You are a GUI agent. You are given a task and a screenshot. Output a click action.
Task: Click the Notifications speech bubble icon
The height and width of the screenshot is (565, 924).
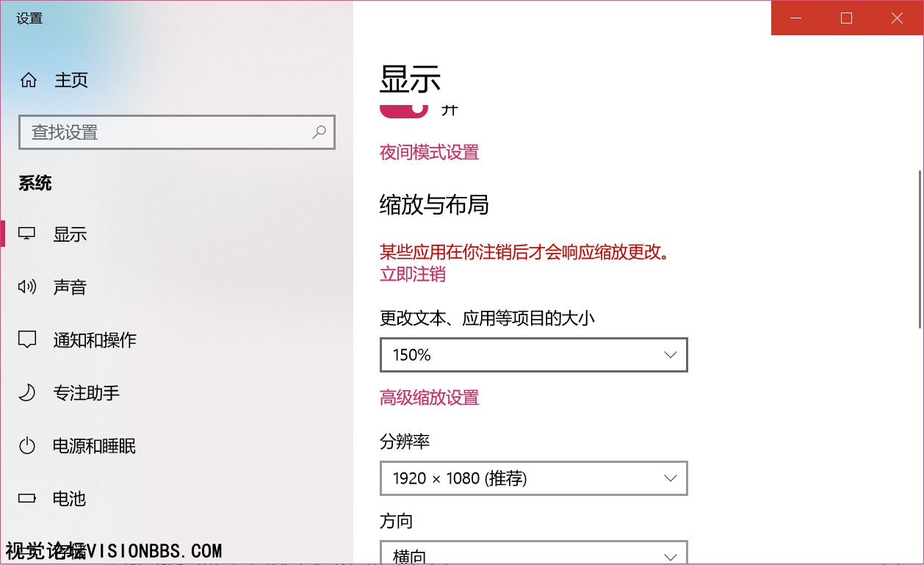(x=27, y=340)
